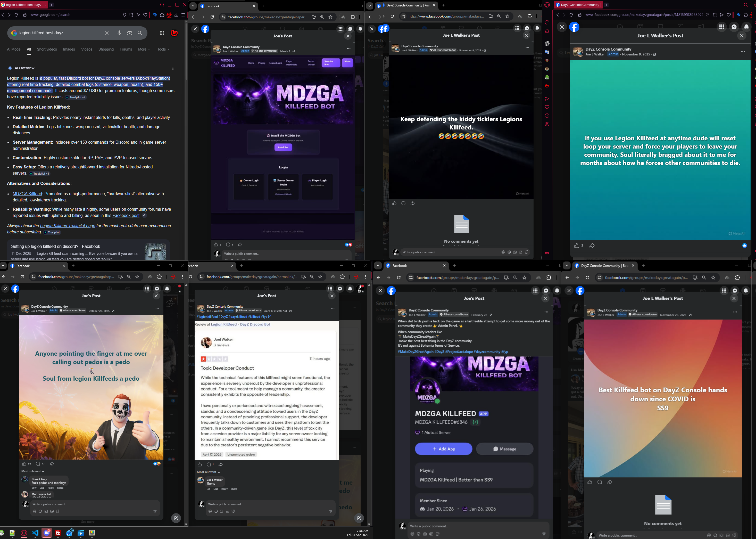Open history clock in Opera sidebar
Screen dimensions: 756x539
tap(547, 116)
